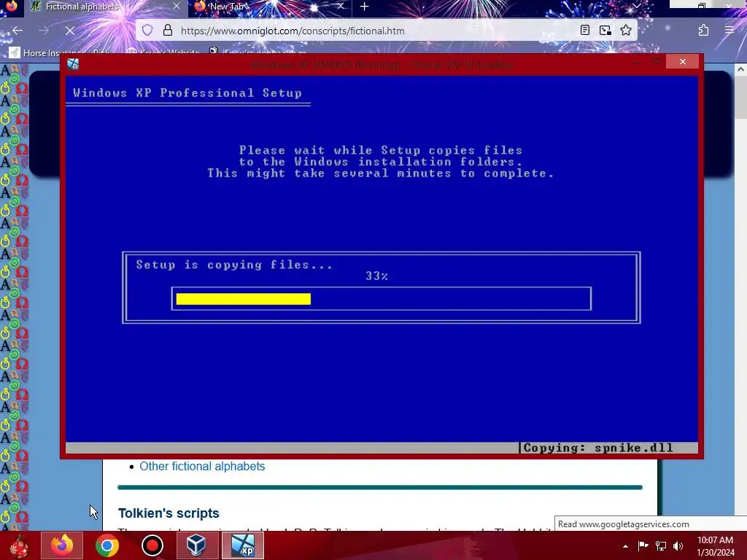Screen dimensions: 747x560
Task: Open the clock showing 10:07 AM
Action: tap(715, 546)
